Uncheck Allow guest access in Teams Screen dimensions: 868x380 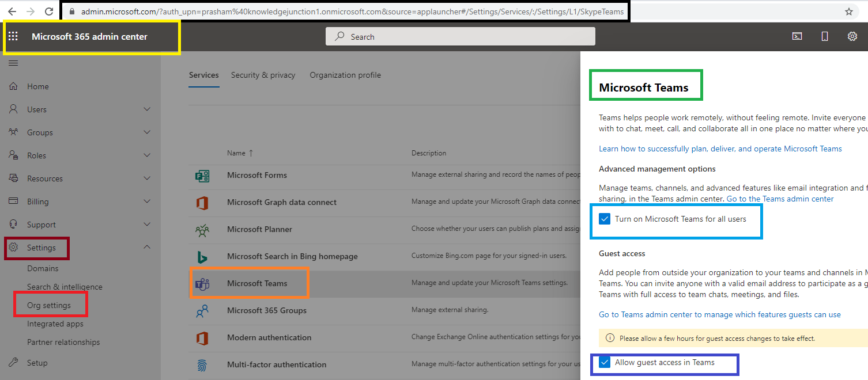605,363
